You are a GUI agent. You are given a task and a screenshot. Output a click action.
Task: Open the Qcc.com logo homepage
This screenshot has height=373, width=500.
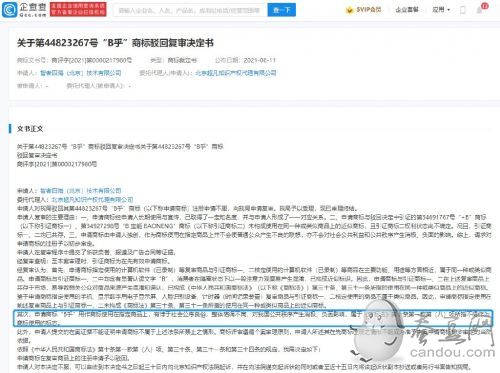coord(24,9)
